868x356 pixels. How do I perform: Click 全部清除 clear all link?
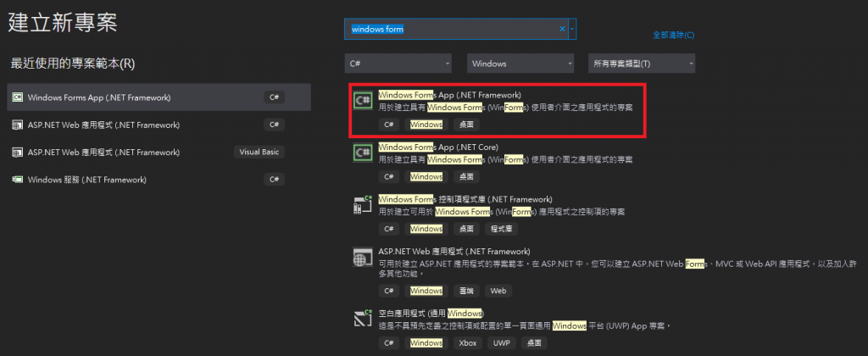tap(674, 35)
